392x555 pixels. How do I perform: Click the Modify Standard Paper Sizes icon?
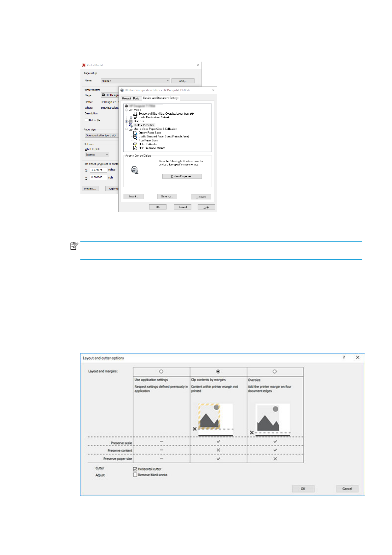point(135,136)
